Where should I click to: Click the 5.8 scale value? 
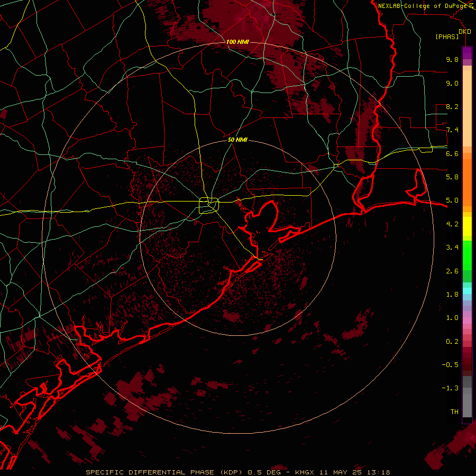(x=452, y=177)
